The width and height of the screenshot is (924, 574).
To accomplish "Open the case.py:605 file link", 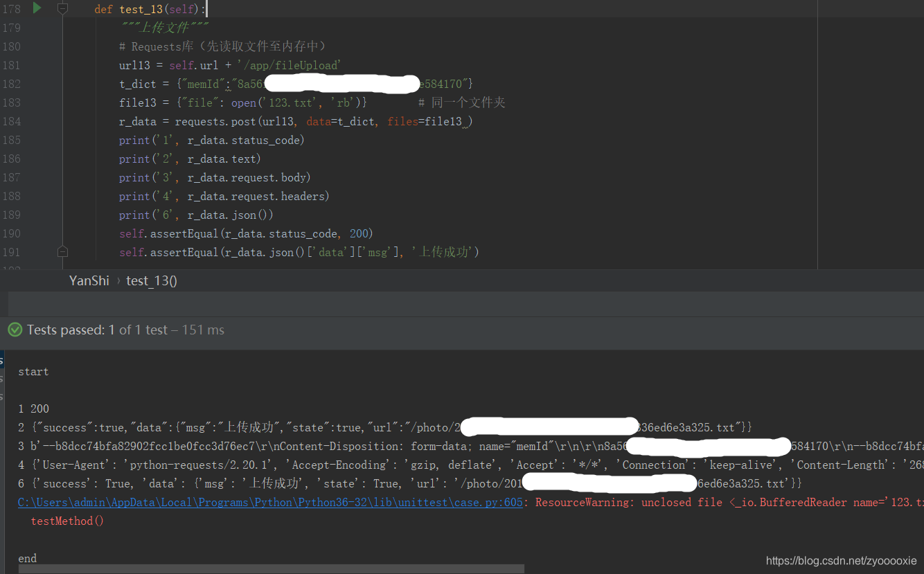I will tap(270, 503).
